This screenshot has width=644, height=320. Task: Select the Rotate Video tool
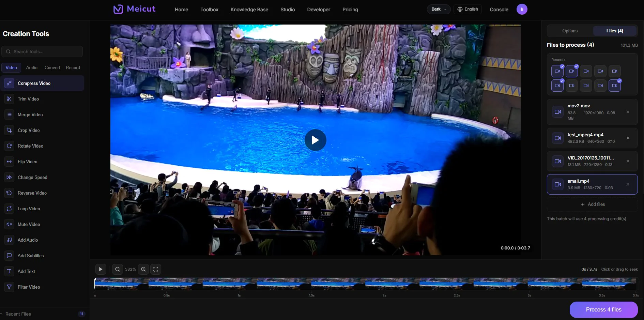(x=42, y=146)
